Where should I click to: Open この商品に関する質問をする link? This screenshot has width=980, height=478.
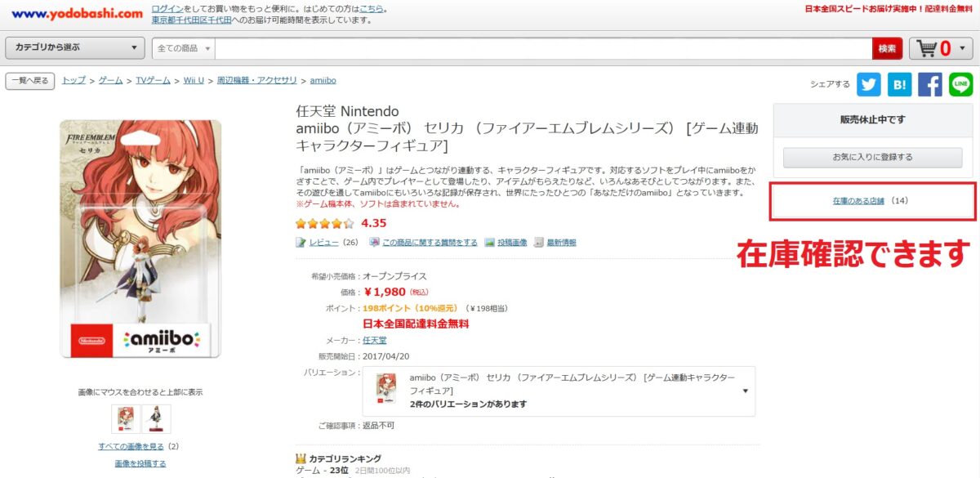(x=430, y=243)
